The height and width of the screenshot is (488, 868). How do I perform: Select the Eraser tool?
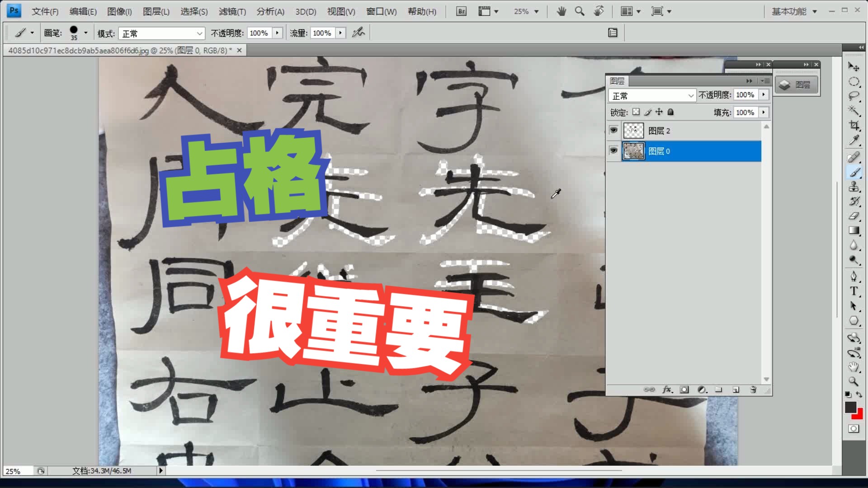tap(854, 216)
